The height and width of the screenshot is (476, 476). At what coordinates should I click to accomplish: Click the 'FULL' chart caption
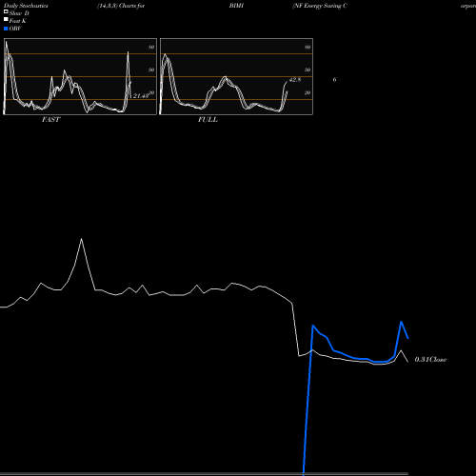pyautogui.click(x=208, y=120)
